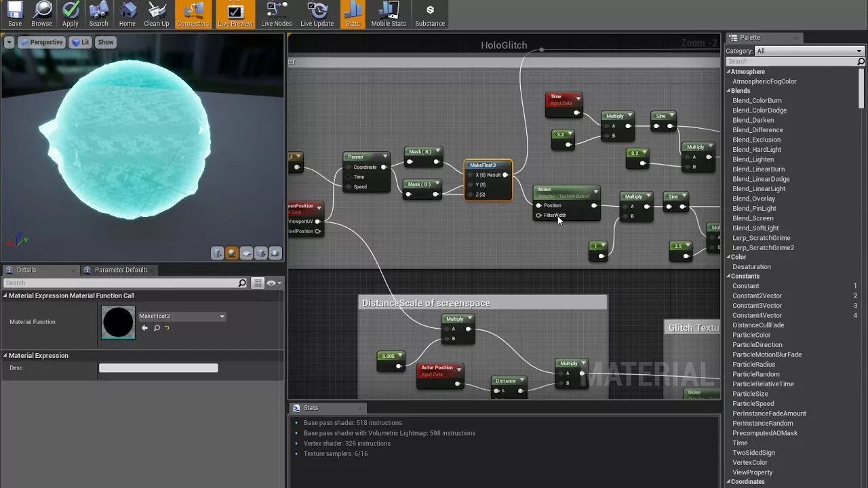Collapse the Atmosphere palette category

729,72
